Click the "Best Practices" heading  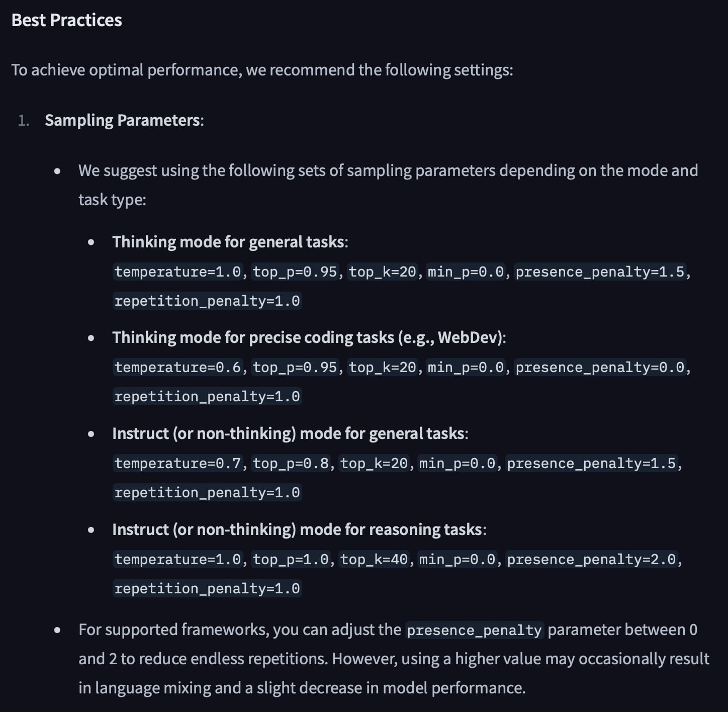[x=66, y=20]
